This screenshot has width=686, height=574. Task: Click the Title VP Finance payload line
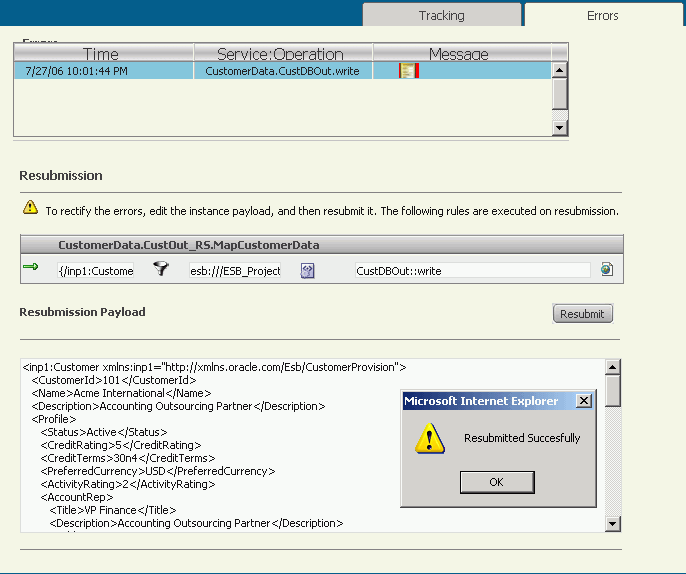(112, 510)
